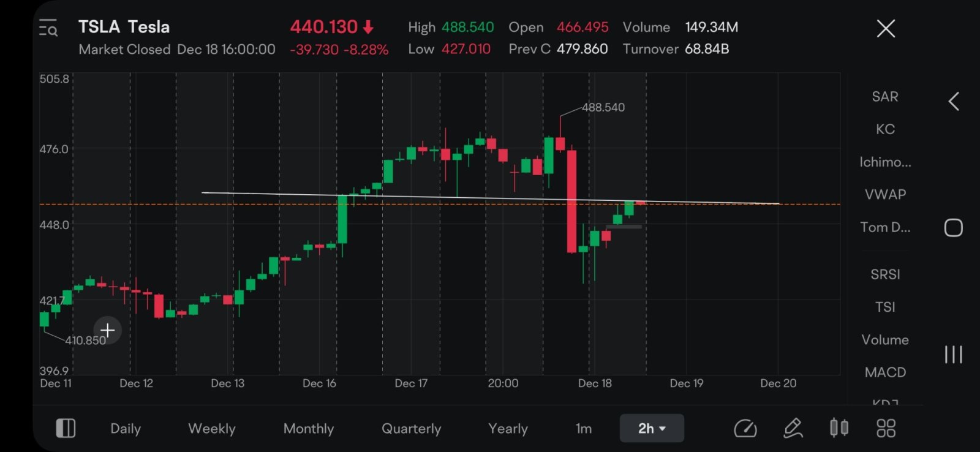Click the Market Closed Dec 18 status
Screen dimensions: 980x452
(177, 50)
